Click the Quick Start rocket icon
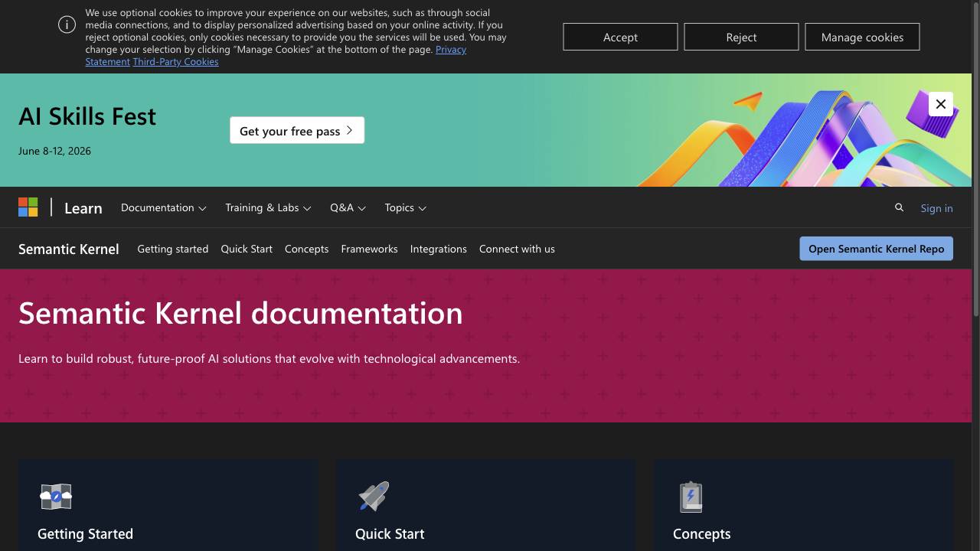The width and height of the screenshot is (980, 551). pyautogui.click(x=374, y=497)
